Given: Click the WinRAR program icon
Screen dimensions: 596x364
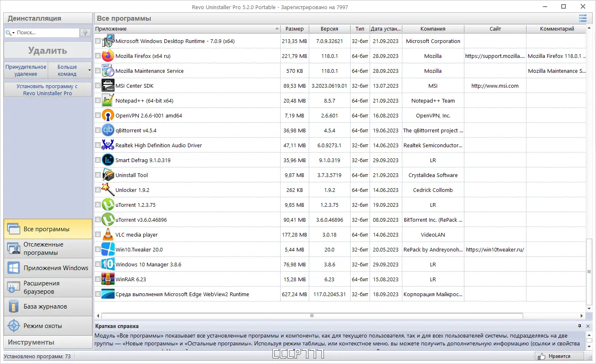Looking at the screenshot, I should pyautogui.click(x=108, y=279).
